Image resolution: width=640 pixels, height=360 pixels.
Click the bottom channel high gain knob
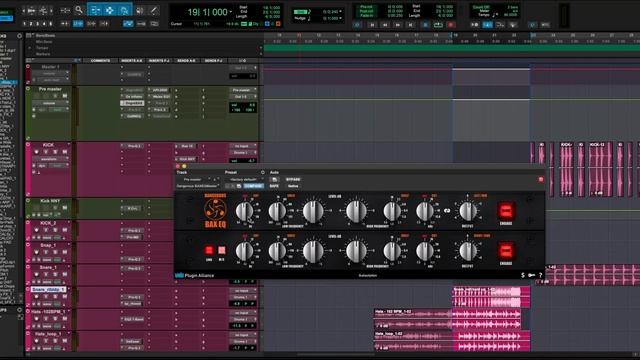[356, 251]
